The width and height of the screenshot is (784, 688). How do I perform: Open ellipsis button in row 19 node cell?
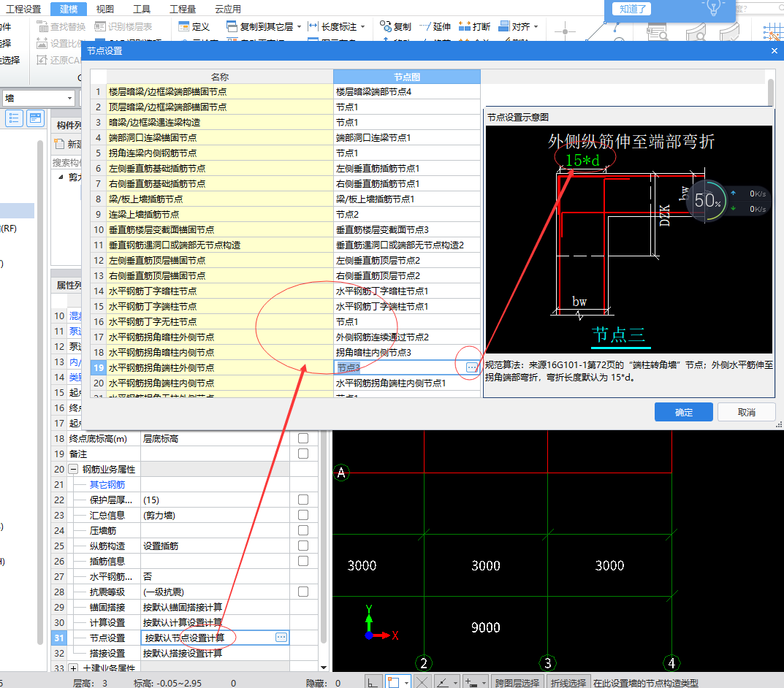[x=471, y=367]
